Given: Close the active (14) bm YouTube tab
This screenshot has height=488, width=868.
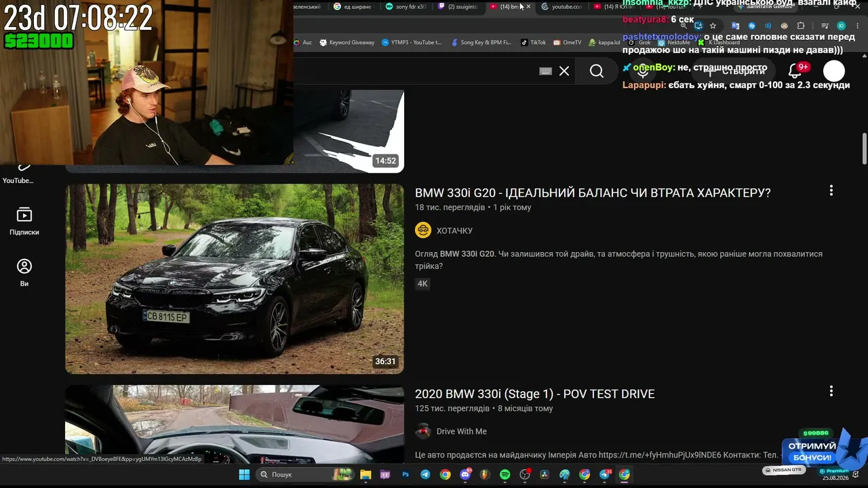Looking at the screenshot, I should pyautogui.click(x=529, y=7).
